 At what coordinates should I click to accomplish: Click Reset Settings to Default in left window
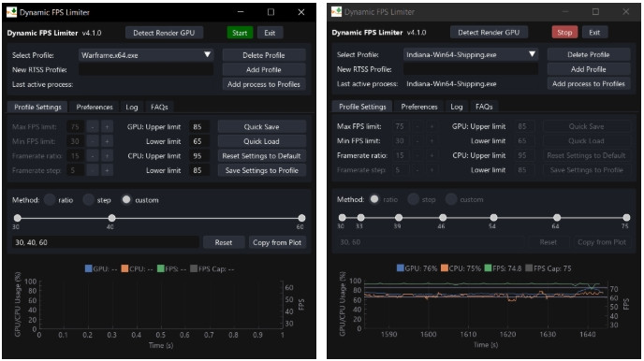pyautogui.click(x=262, y=156)
